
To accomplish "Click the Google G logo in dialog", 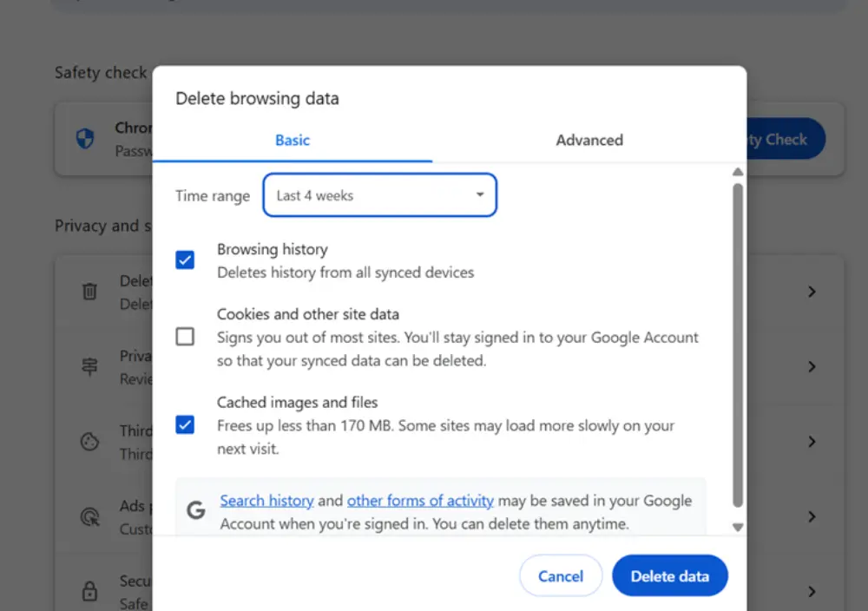I will coord(197,511).
